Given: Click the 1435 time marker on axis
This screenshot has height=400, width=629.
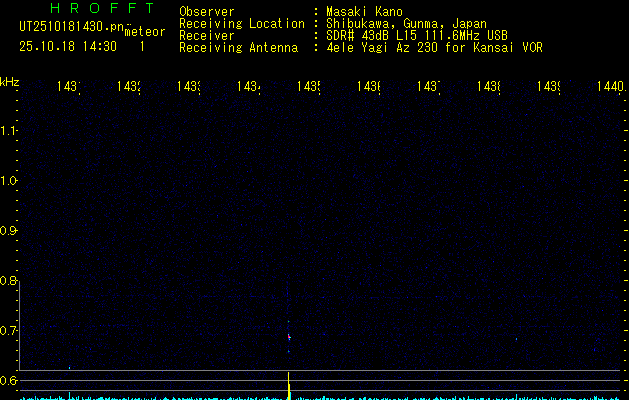Looking at the screenshot, I should click(x=308, y=86).
